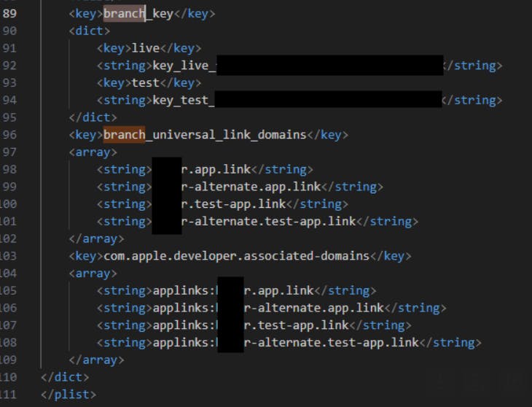
Task: Click r.test-app.link string on line 100
Action: tap(233, 204)
